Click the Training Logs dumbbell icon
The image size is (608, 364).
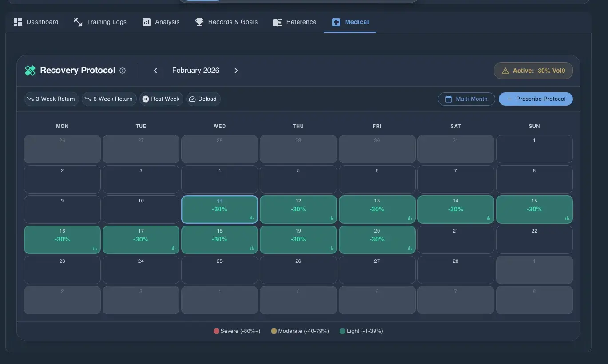click(x=78, y=22)
